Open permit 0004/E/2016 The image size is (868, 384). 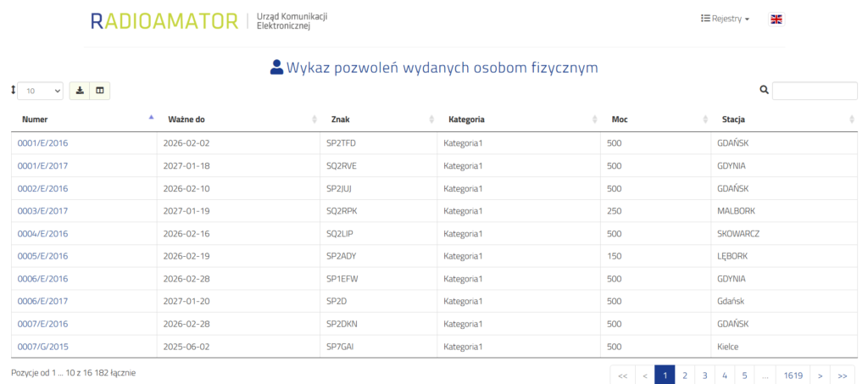42,234
